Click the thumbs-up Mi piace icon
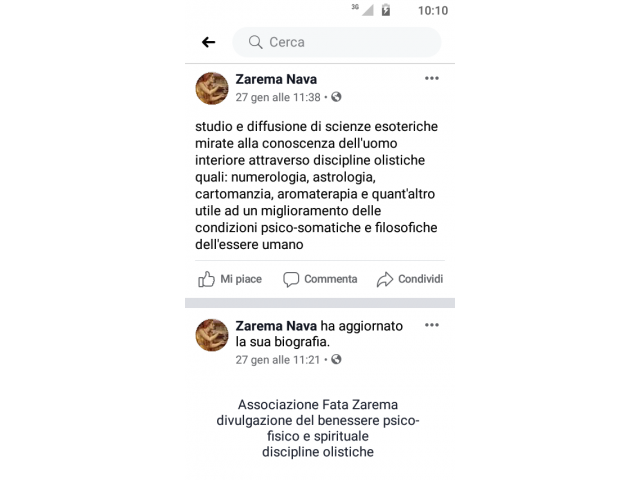This screenshot has width=640, height=480. (x=206, y=279)
